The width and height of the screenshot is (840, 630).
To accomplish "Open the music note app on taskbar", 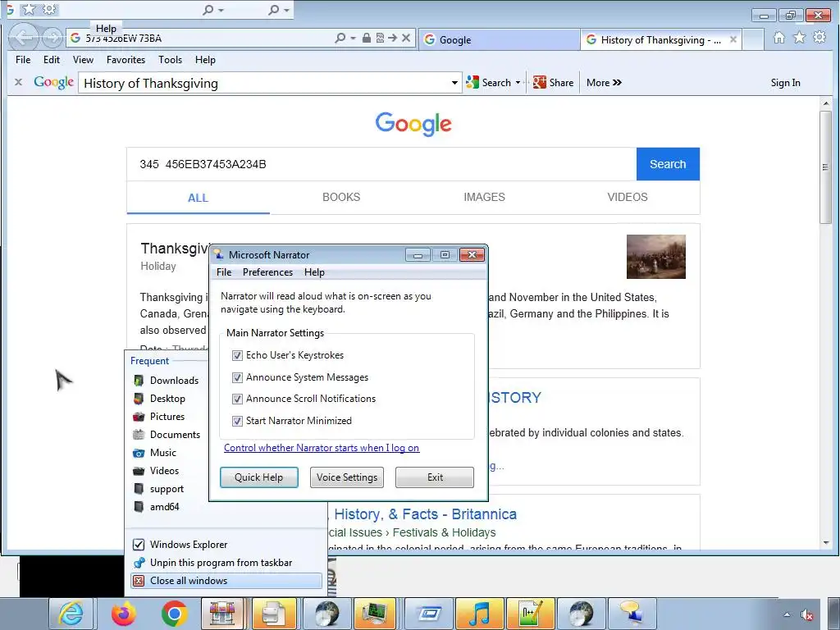I will pyautogui.click(x=480, y=614).
